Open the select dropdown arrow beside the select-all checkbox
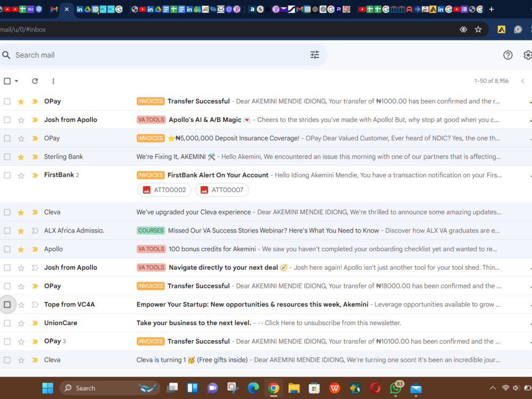 [x=16, y=81]
